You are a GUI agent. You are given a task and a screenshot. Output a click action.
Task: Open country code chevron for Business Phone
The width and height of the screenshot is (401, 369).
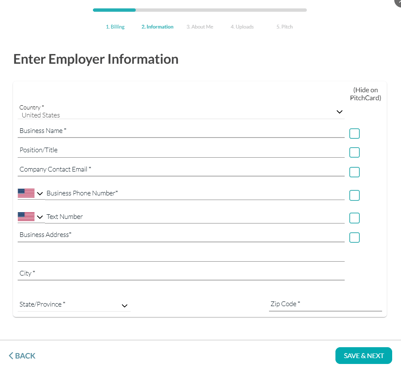click(x=40, y=193)
